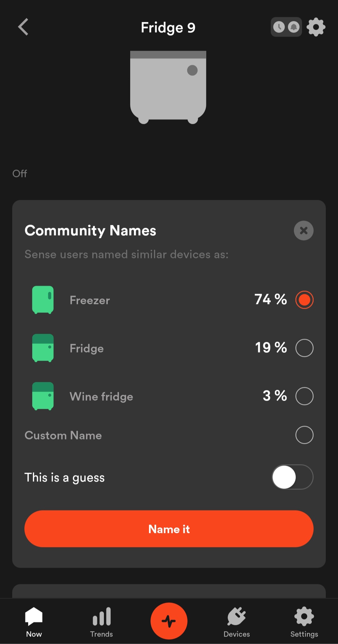Open the Devices tab
This screenshot has height=644, width=338.
[x=237, y=622]
